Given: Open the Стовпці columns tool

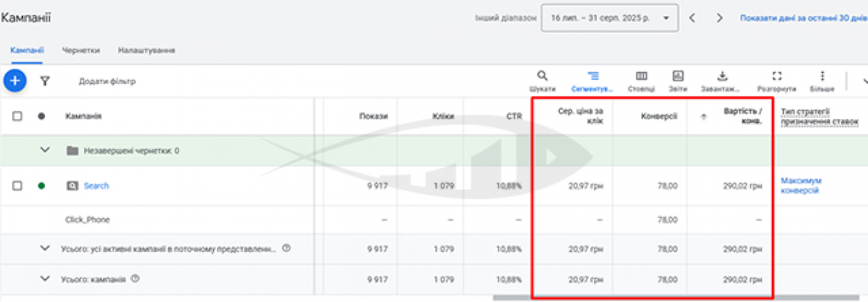Looking at the screenshot, I should coord(641,76).
